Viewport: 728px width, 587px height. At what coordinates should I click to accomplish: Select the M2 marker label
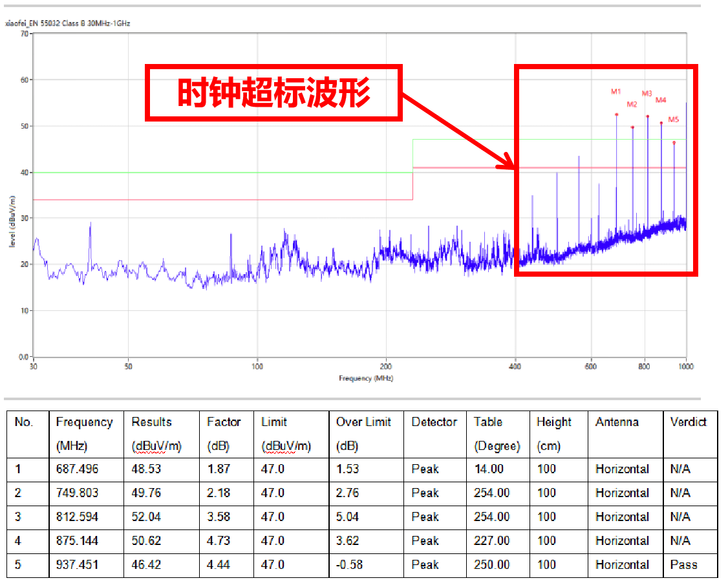(x=632, y=105)
